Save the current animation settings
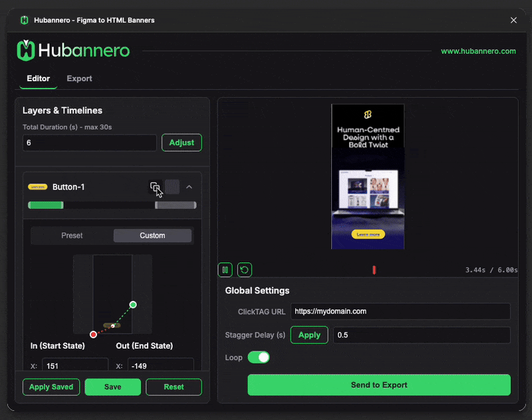 (x=112, y=387)
